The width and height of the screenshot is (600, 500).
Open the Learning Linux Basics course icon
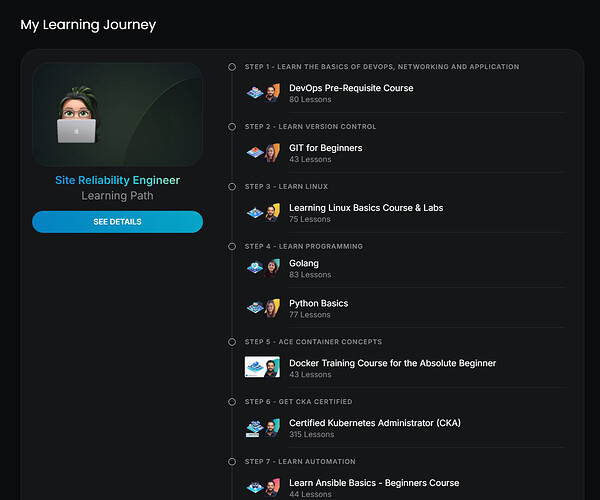[263, 213]
